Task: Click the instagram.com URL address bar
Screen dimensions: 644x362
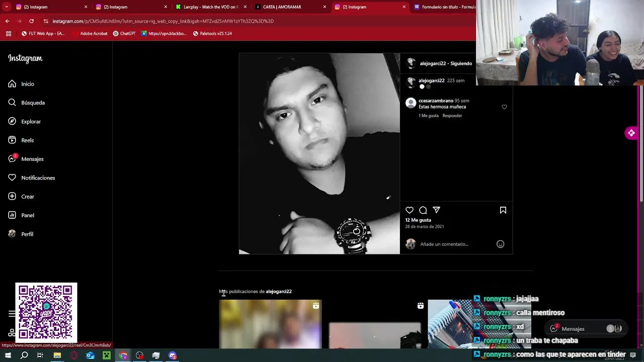Action: tap(163, 21)
